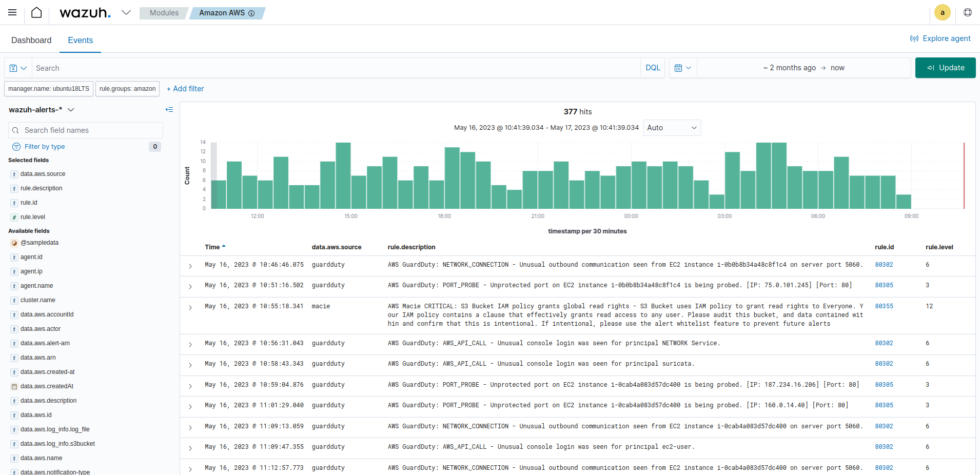This screenshot has width=980, height=475.
Task: Select the @sampledata available field
Action: point(40,243)
